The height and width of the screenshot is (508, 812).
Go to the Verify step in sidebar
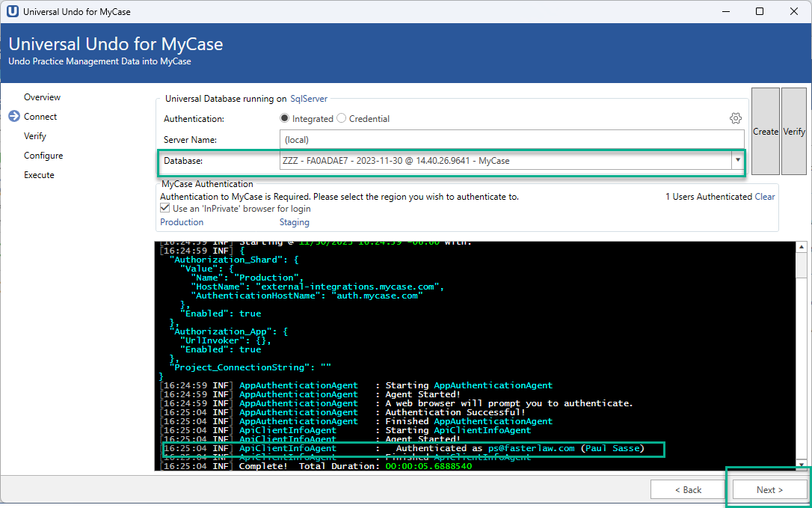34,136
